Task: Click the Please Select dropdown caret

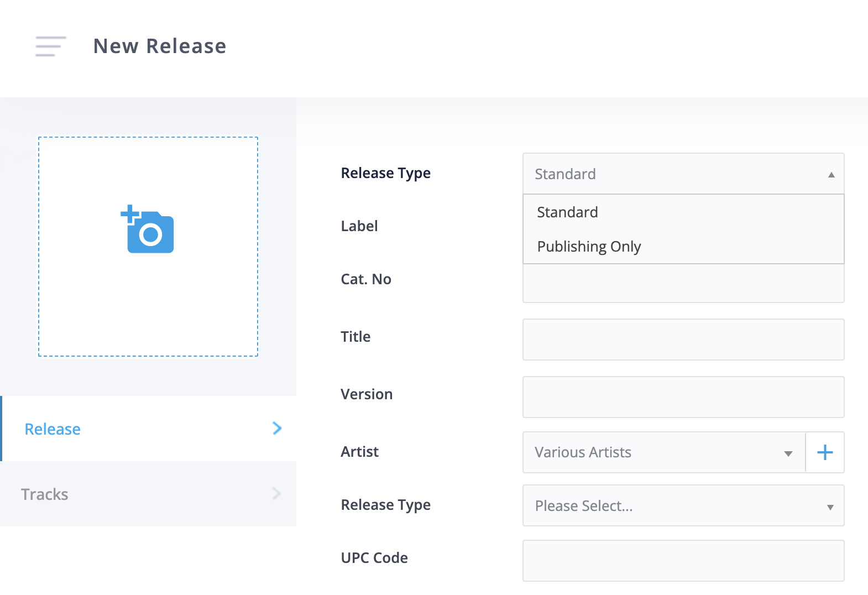Action: [830, 507]
